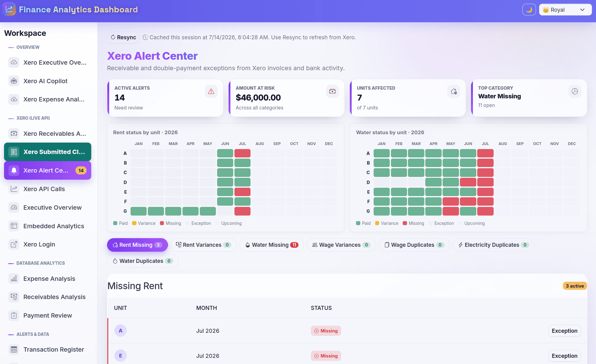Click the 7 units affected value

pyautogui.click(x=359, y=98)
